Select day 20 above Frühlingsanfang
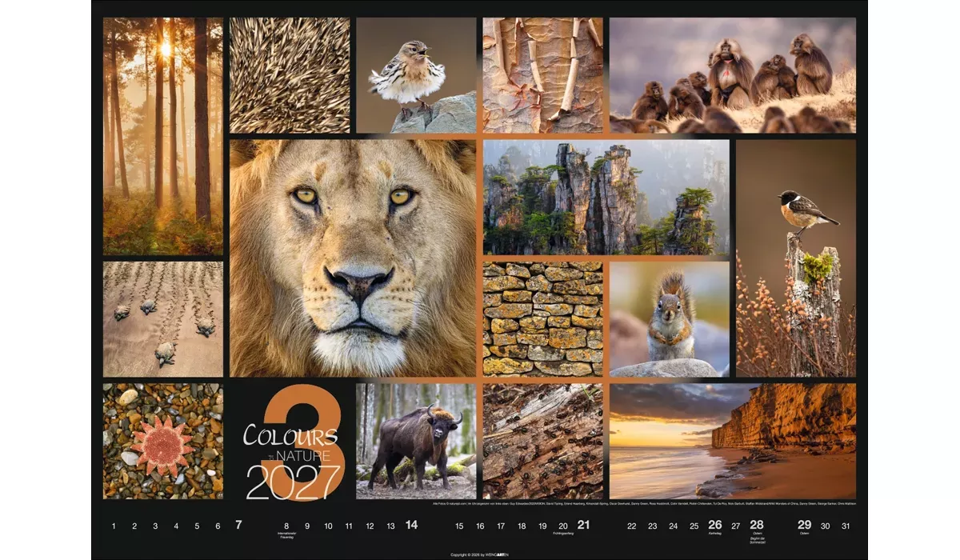The height and width of the screenshot is (560, 960). pos(563,526)
